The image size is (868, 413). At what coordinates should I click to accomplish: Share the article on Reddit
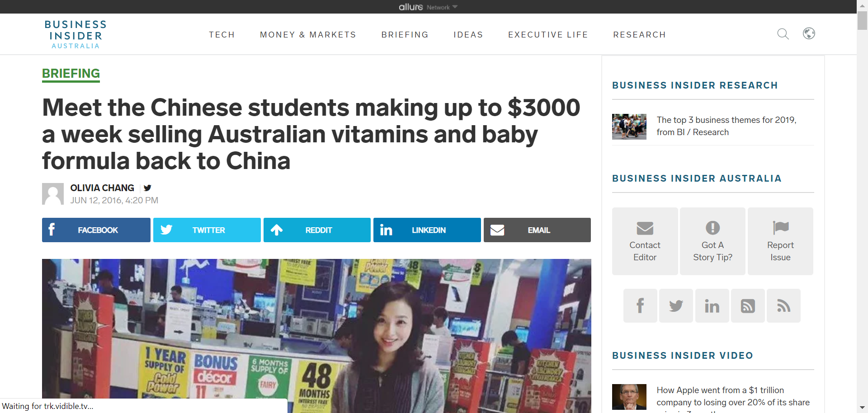[317, 230]
